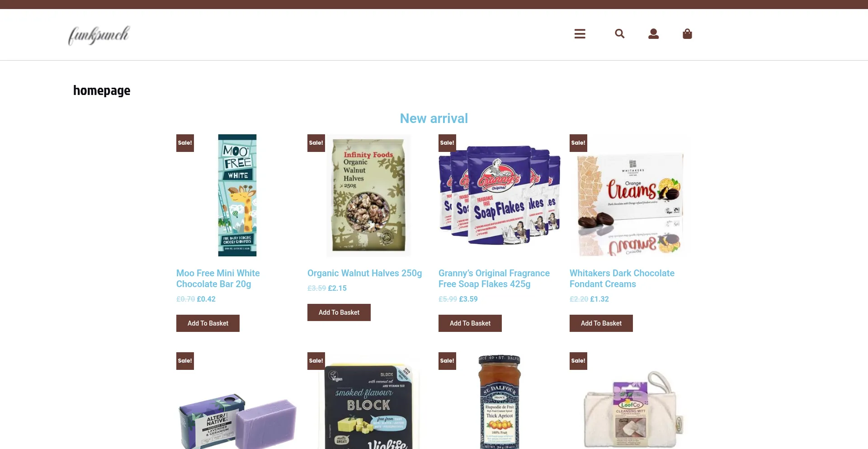868x449 pixels.
Task: Open the user account icon
Action: (653, 34)
